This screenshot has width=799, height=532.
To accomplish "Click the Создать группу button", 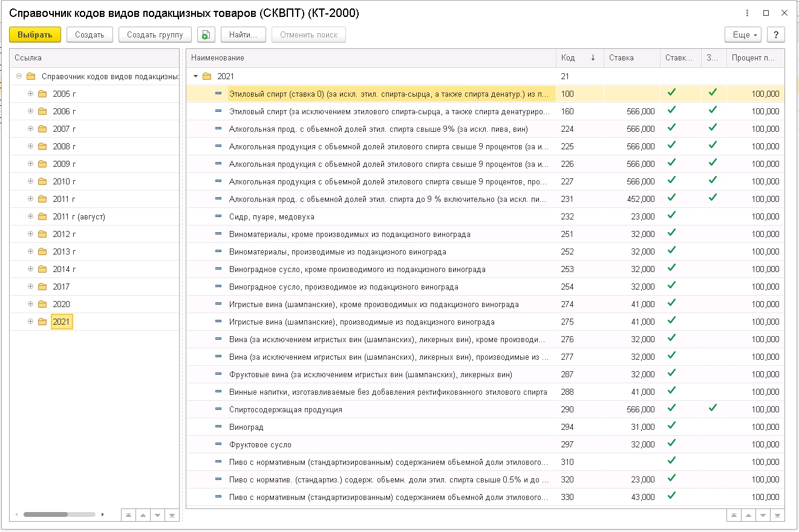I will 155,34.
